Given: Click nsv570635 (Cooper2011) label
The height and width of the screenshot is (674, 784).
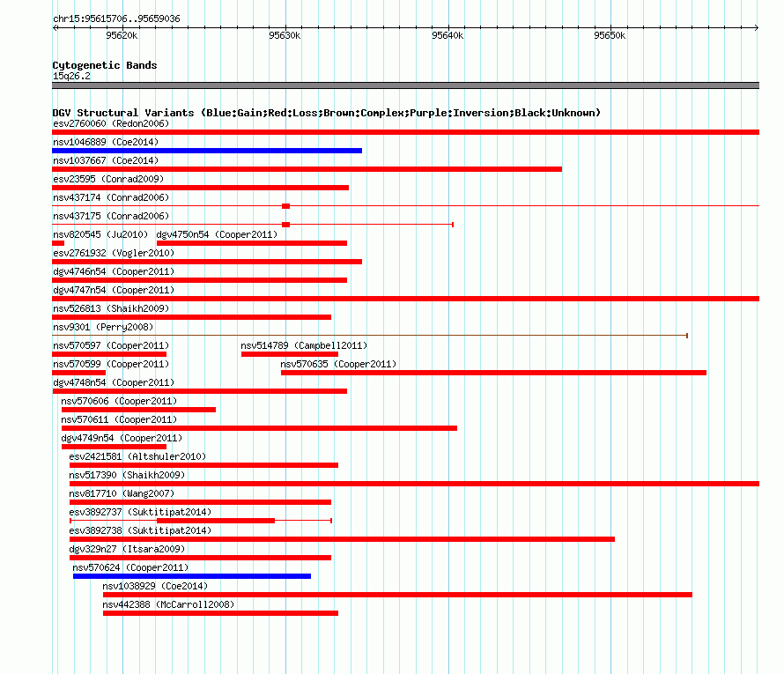Looking at the screenshot, I should [x=338, y=364].
